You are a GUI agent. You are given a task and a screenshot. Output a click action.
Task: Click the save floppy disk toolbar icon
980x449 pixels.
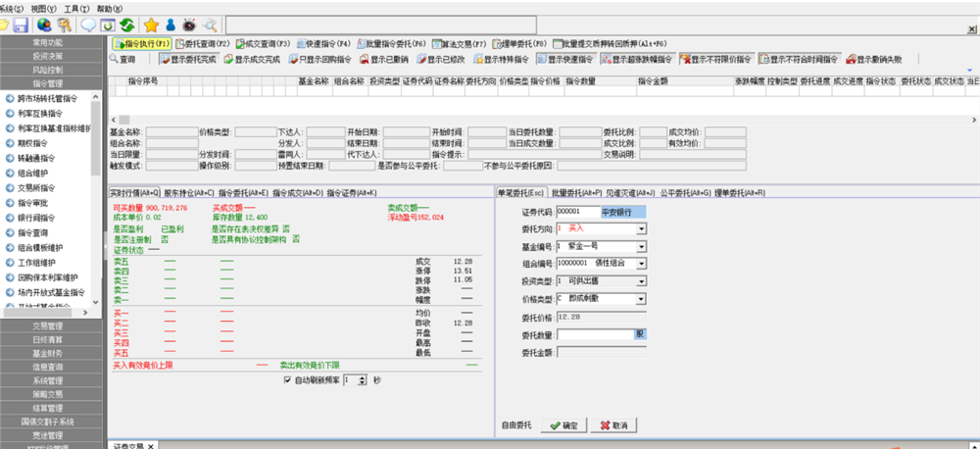[x=21, y=25]
